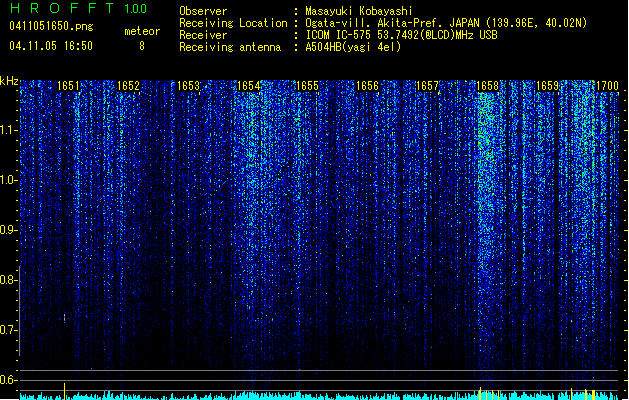Select location text Ogata-vill. Akita-Pref. JAPAN
This screenshot has height=400, width=629.
coord(392,23)
